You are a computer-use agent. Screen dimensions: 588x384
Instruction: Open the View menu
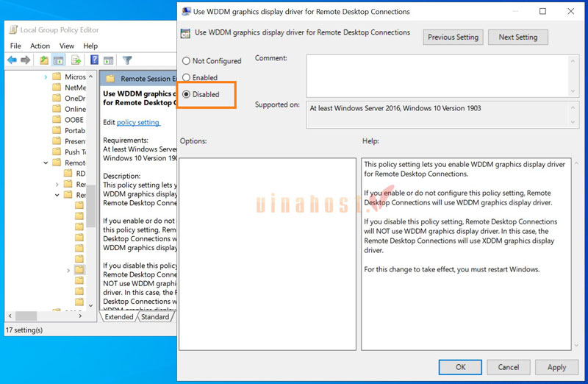click(67, 46)
